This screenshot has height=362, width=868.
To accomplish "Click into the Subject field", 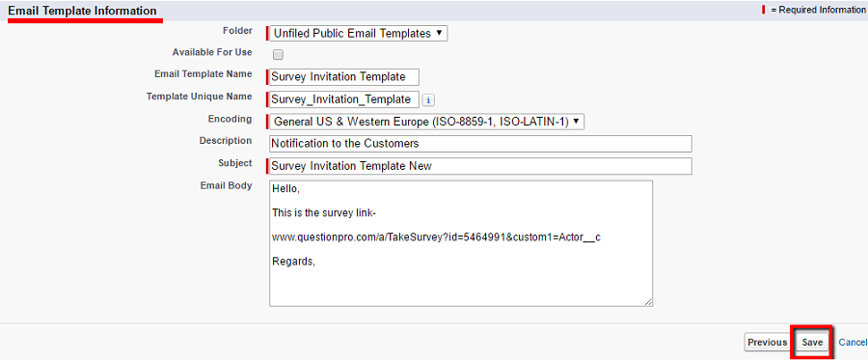I will pyautogui.click(x=480, y=166).
